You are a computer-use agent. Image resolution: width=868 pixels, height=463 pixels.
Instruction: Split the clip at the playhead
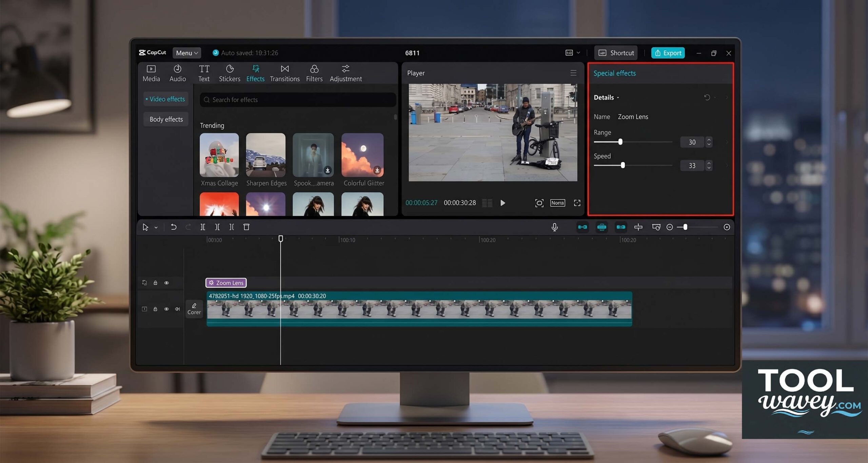[202, 227]
